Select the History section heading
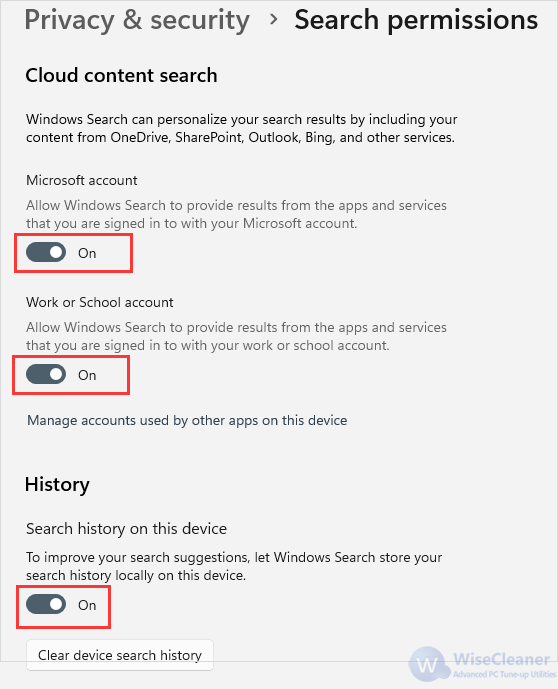This screenshot has width=558, height=689. (x=57, y=485)
